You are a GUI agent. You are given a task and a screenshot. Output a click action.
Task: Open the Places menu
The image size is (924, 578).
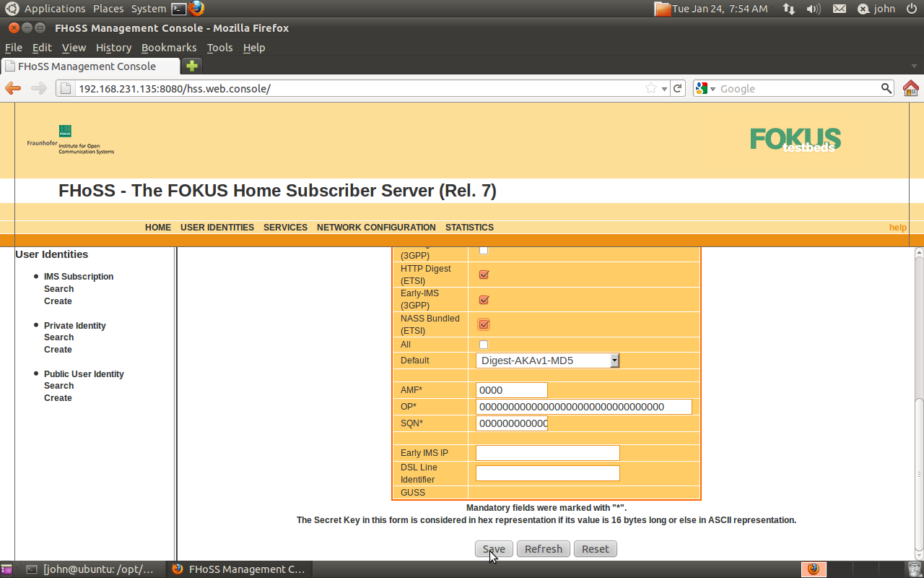click(x=108, y=9)
